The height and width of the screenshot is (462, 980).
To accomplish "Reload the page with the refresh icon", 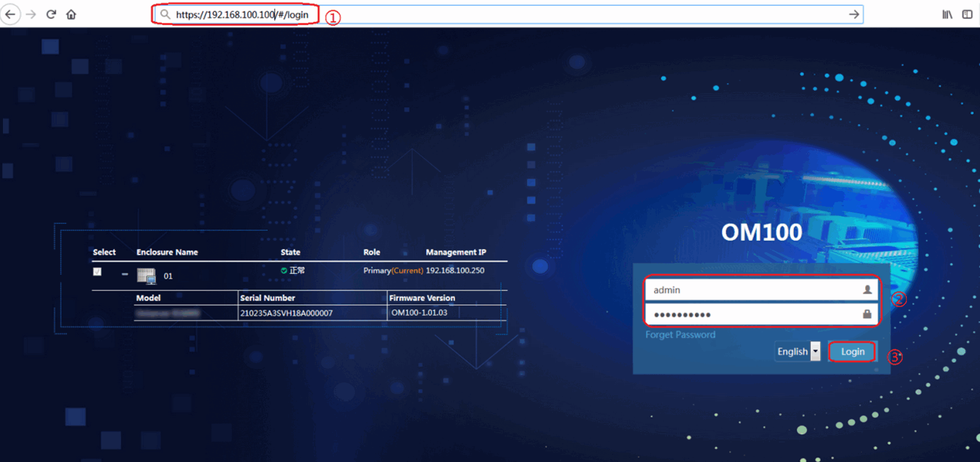I will (x=51, y=14).
